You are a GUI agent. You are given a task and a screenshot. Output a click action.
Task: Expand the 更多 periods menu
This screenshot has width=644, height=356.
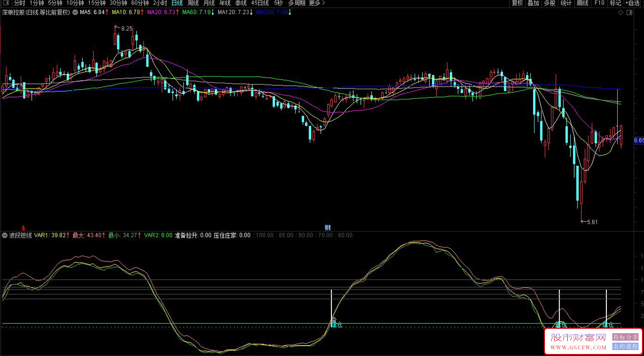click(x=317, y=3)
